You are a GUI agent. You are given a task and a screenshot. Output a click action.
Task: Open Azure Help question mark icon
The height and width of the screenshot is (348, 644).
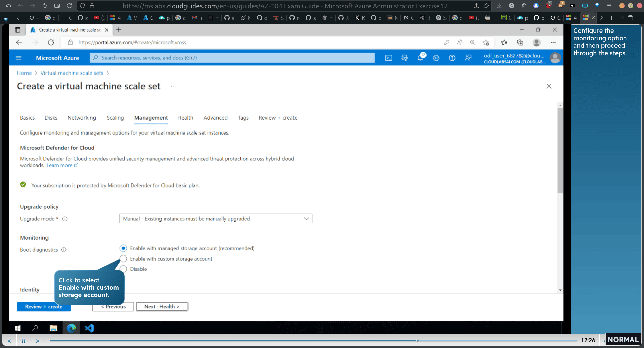click(452, 58)
